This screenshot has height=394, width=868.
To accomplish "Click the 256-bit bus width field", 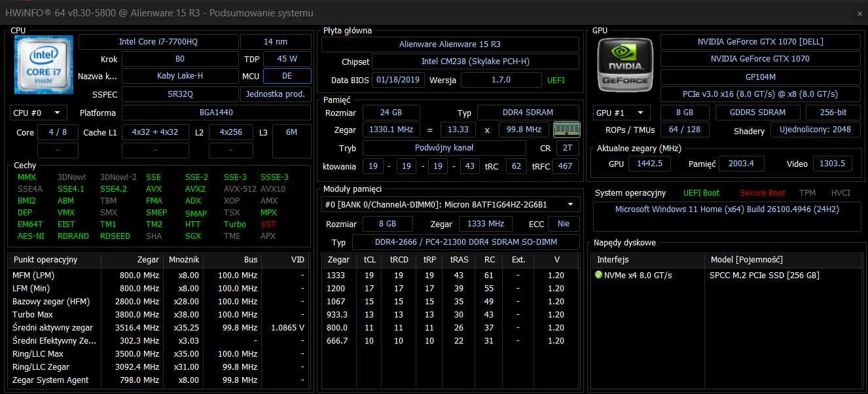I will coord(833,112).
